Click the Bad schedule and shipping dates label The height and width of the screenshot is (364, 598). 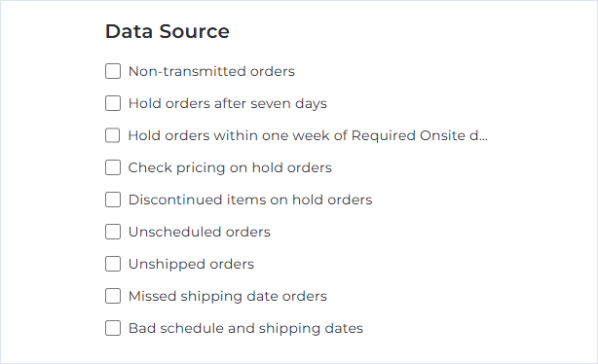click(245, 329)
